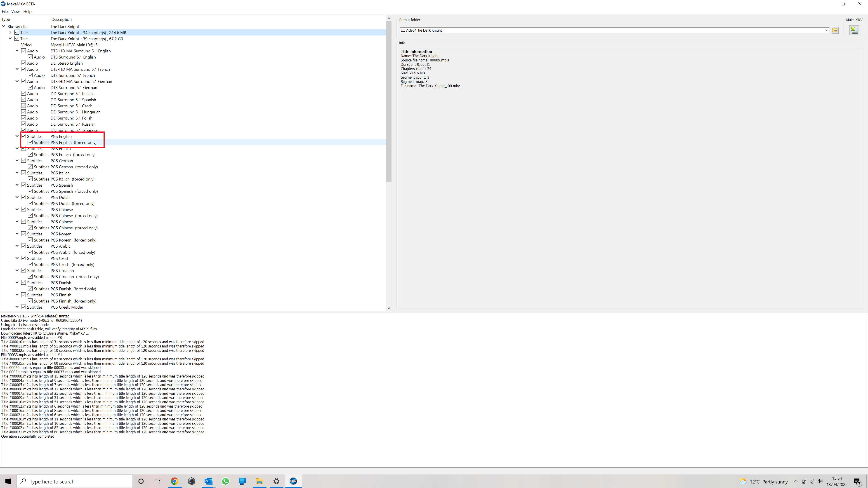Open WhatsApp from the taskbar
The height and width of the screenshot is (488, 868).
pyautogui.click(x=225, y=481)
